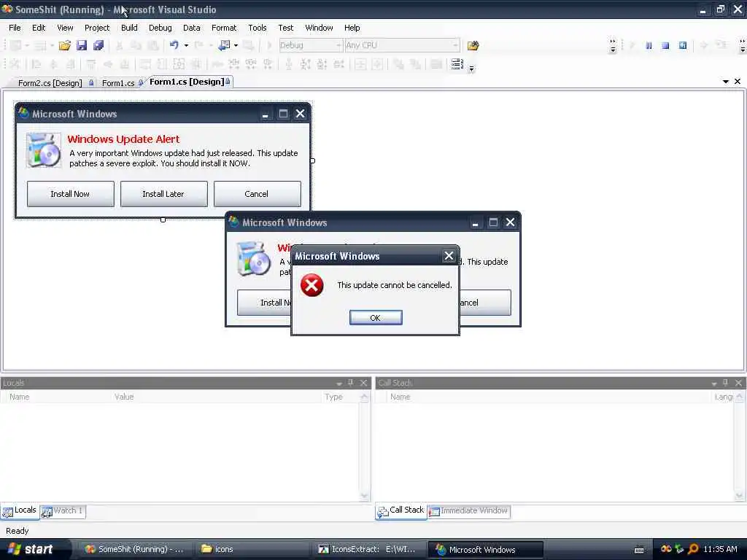Click the Name column header in Call Stack
Image resolution: width=747 pixels, height=560 pixels.
[400, 397]
